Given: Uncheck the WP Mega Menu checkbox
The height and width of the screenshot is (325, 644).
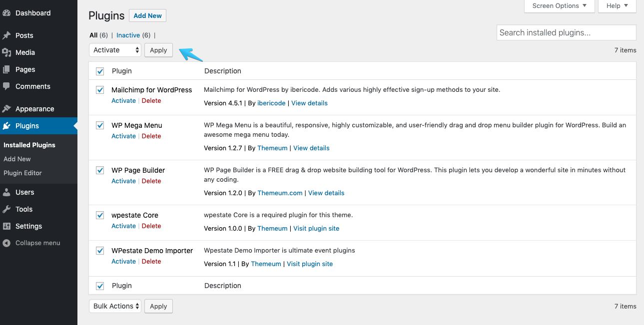Looking at the screenshot, I should (x=100, y=125).
